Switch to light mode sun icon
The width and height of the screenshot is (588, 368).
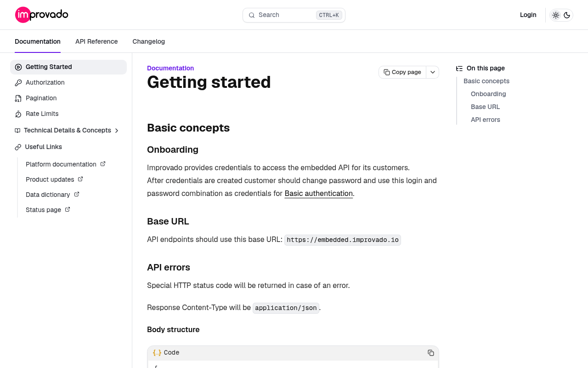coord(556,15)
